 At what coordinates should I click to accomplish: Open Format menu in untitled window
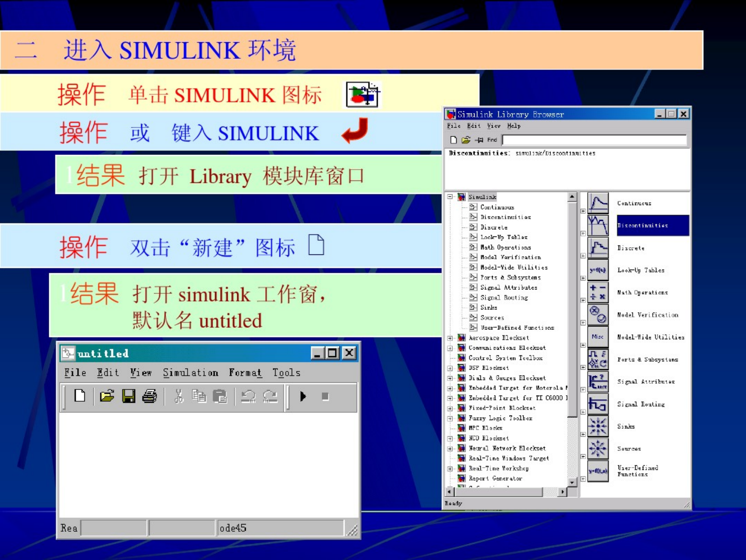tap(245, 373)
